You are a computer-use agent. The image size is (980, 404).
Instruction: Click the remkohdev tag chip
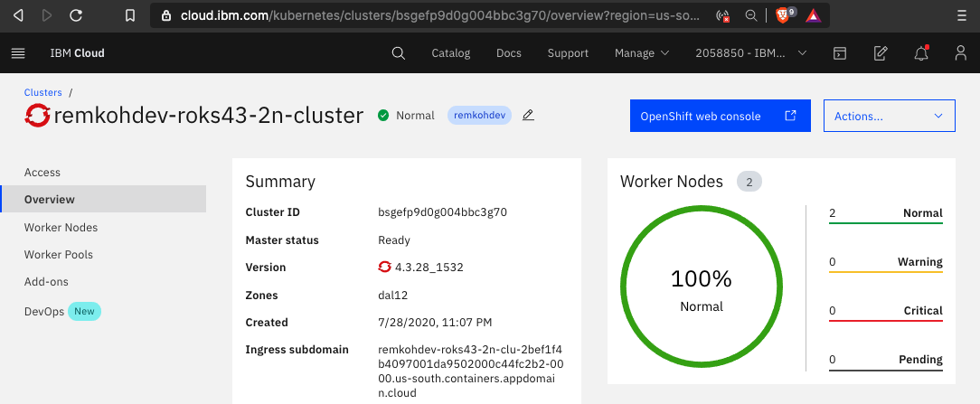[x=479, y=115]
